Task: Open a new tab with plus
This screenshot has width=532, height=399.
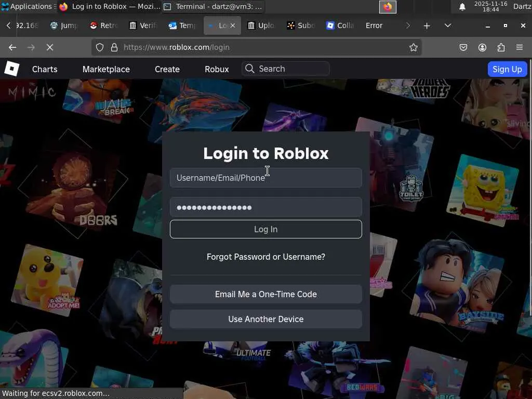Action: tap(427, 25)
